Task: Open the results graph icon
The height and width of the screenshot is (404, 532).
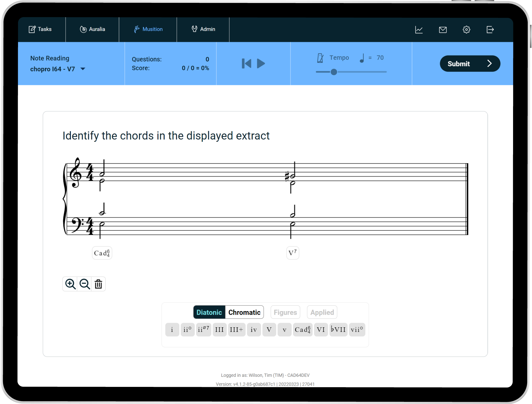Action: tap(419, 30)
